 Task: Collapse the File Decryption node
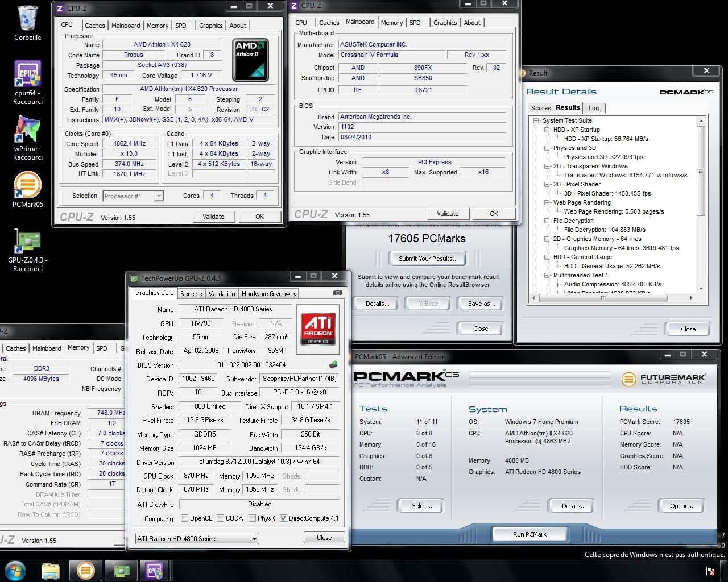[547, 221]
